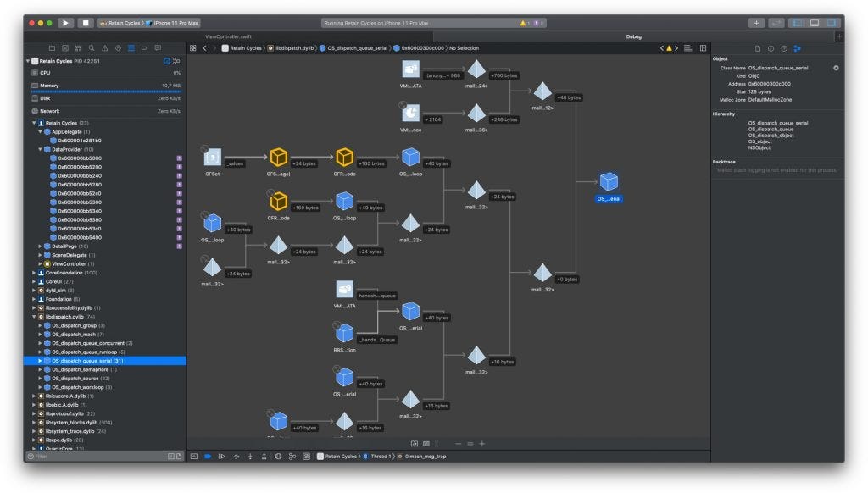Hide the debug area

click(x=194, y=456)
